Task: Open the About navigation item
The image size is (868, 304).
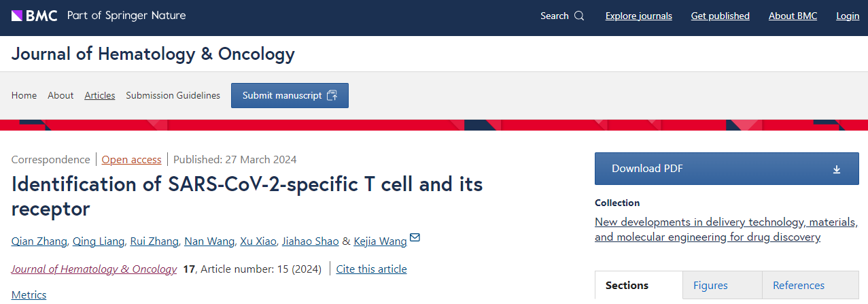Action: (60, 95)
